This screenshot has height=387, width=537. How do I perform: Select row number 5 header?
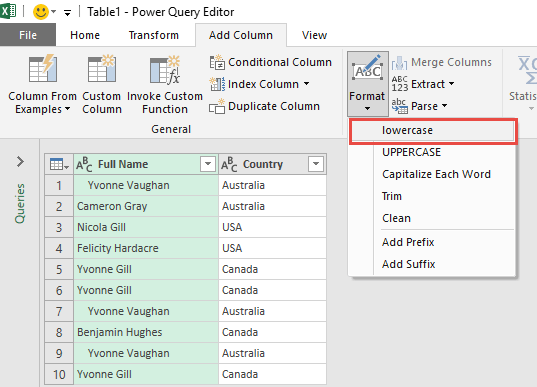[x=59, y=269]
